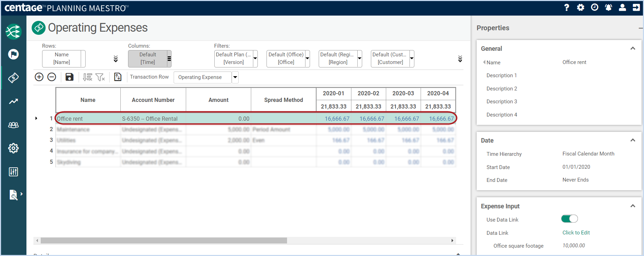
Task: Clear filters with funnel-x icon
Action: (100, 77)
